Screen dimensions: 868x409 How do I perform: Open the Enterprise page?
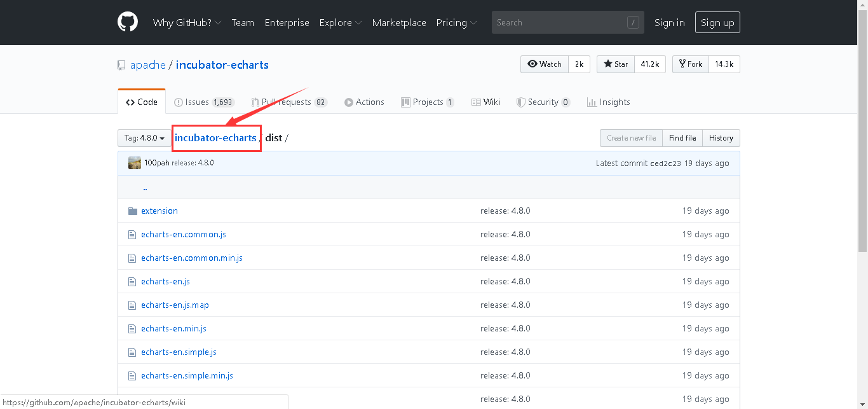(287, 22)
